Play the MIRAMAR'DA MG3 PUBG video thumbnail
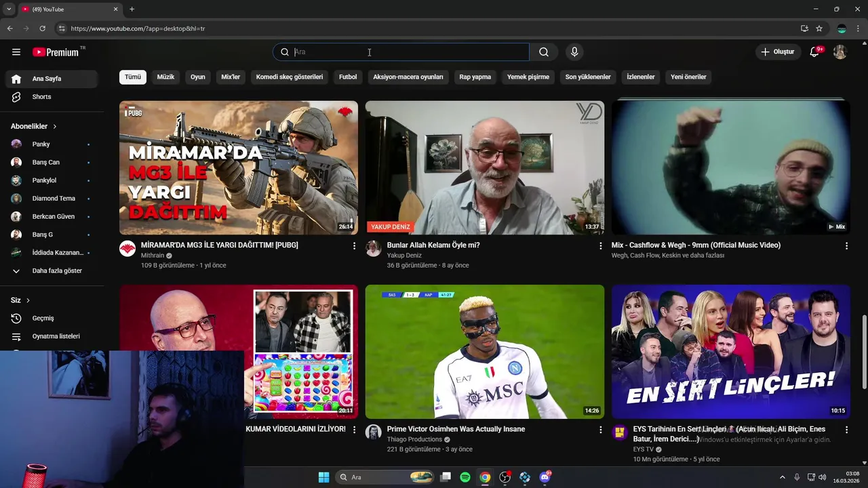 click(x=239, y=168)
